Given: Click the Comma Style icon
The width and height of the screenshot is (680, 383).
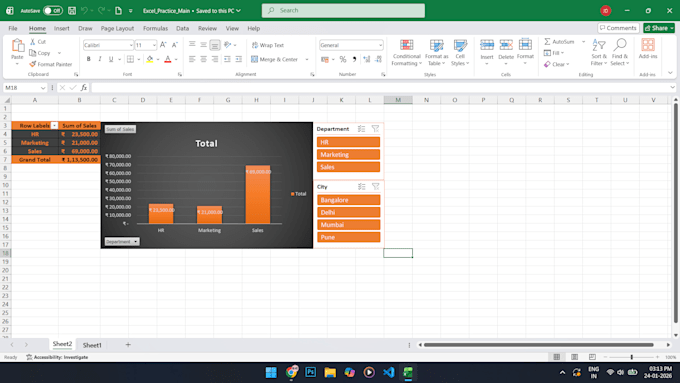Looking at the screenshot, I should [354, 59].
